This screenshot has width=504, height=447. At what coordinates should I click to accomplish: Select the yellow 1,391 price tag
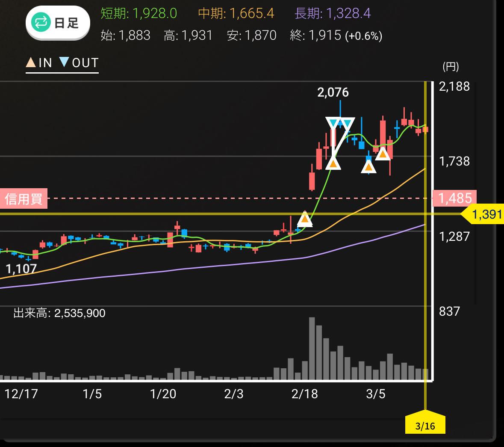tap(485, 214)
